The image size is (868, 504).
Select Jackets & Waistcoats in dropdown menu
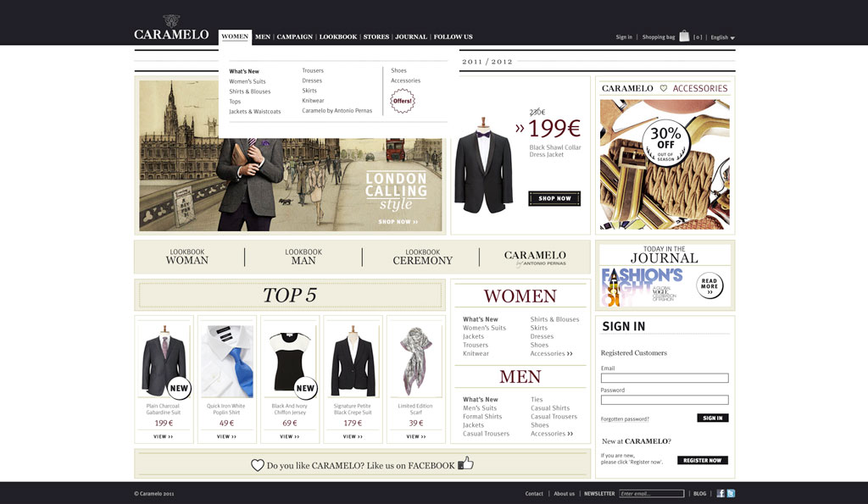[254, 111]
